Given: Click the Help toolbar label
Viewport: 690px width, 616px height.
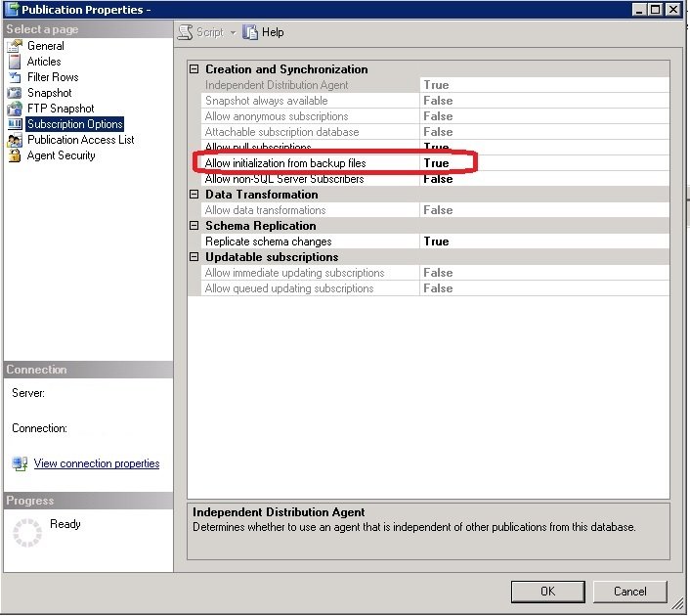Looking at the screenshot, I should point(273,32).
